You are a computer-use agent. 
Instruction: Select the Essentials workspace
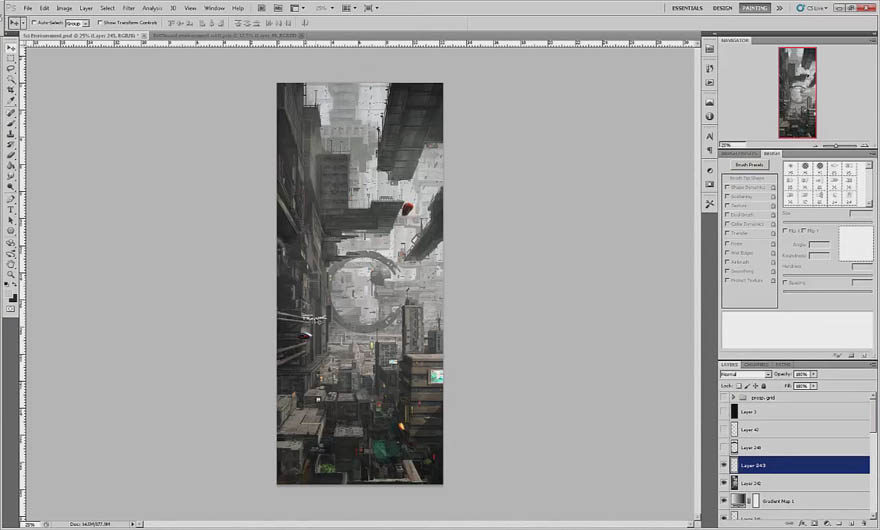tap(687, 8)
